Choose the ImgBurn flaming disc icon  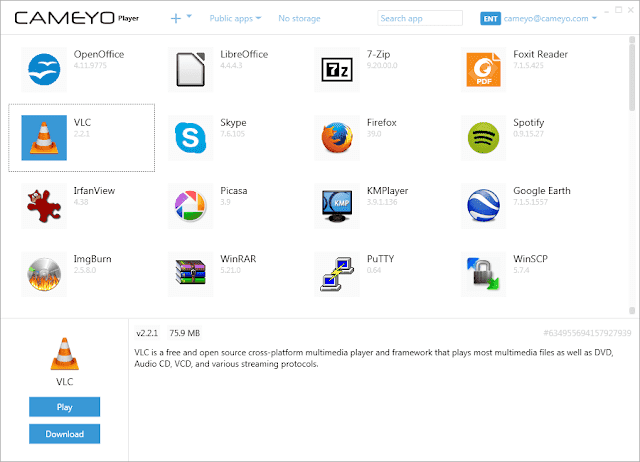(x=44, y=274)
